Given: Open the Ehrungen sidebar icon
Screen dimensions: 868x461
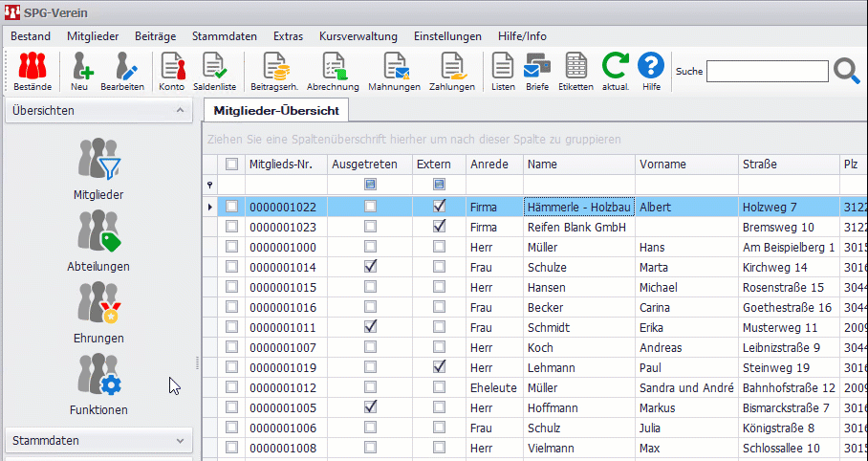Looking at the screenshot, I should (x=98, y=313).
